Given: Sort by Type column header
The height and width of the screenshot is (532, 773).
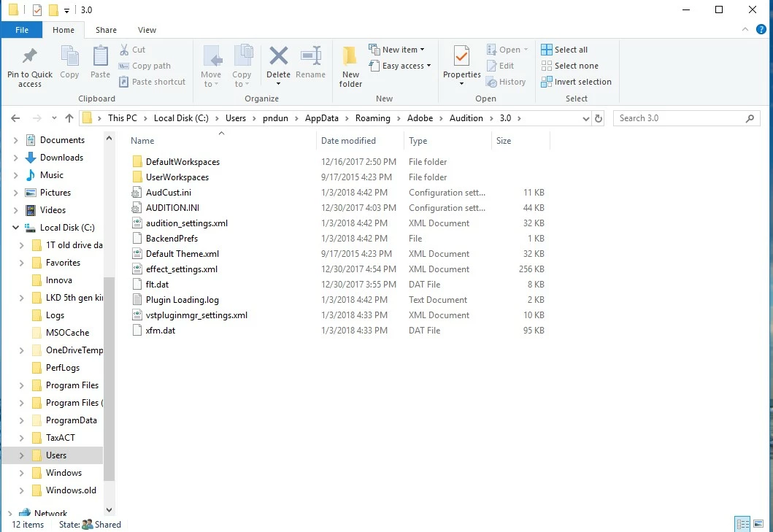Looking at the screenshot, I should tap(447, 141).
